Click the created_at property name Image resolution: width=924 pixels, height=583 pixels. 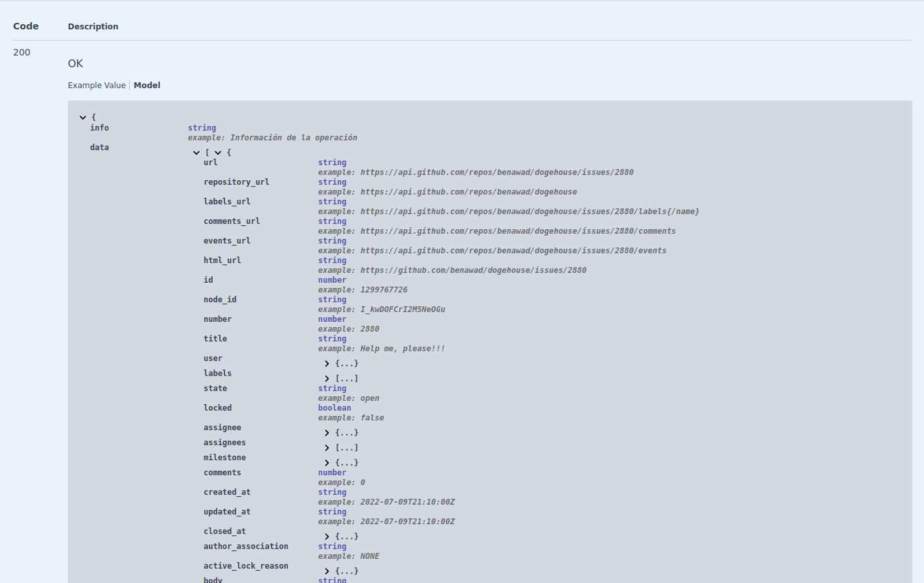(x=227, y=492)
